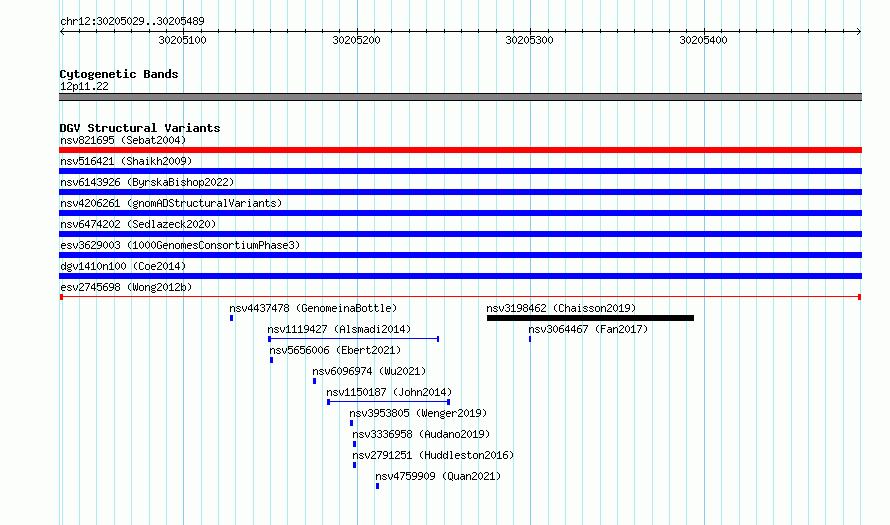The height and width of the screenshot is (525, 890).
Task: Click the dgv1410n100 (Coe2014) blue bar
Action: 460,276
